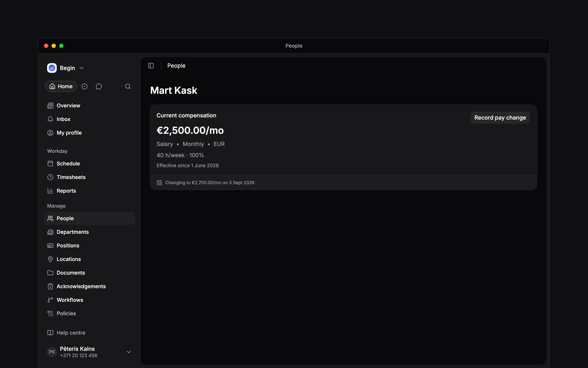This screenshot has height=368, width=588.
Task: Open Overview in the sidebar
Action: (89, 106)
